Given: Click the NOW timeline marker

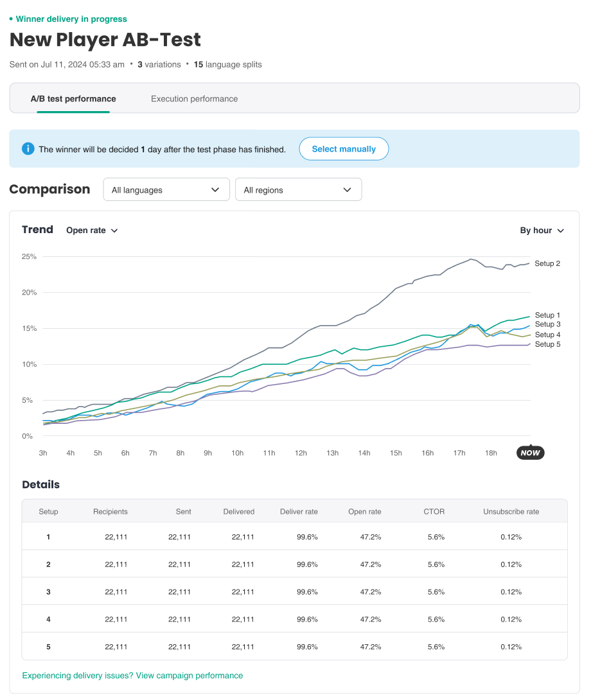Looking at the screenshot, I should pyautogui.click(x=530, y=453).
